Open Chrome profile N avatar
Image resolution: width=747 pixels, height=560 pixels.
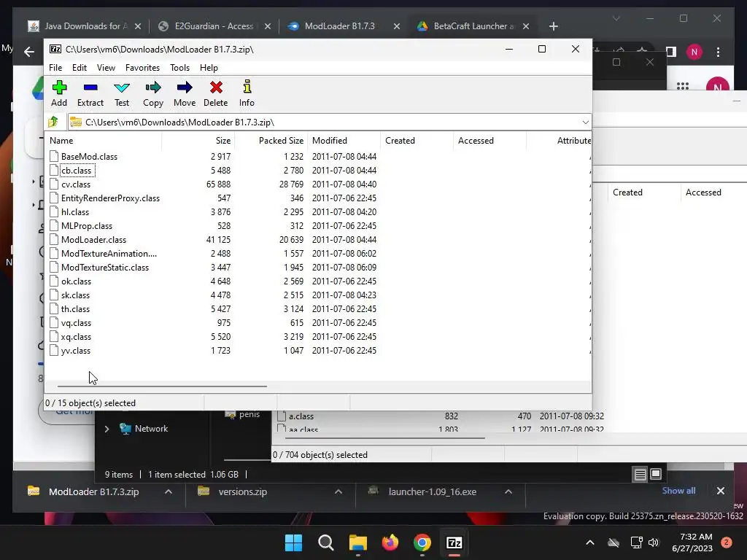(x=694, y=52)
